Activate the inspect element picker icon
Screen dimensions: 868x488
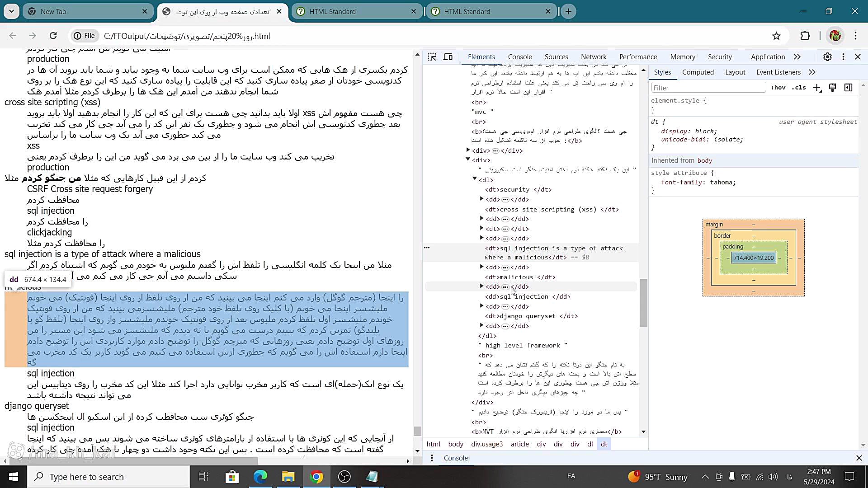pos(432,57)
